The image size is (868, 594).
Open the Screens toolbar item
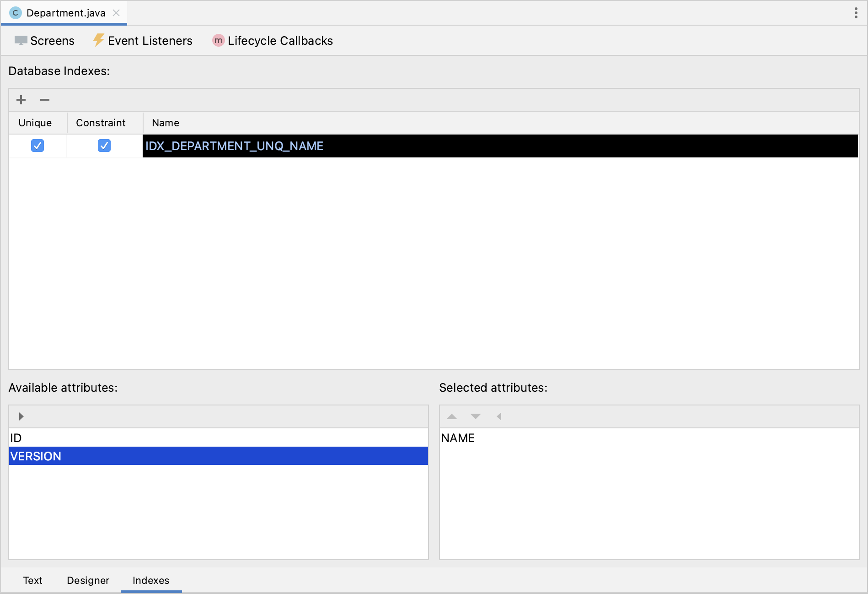point(44,40)
